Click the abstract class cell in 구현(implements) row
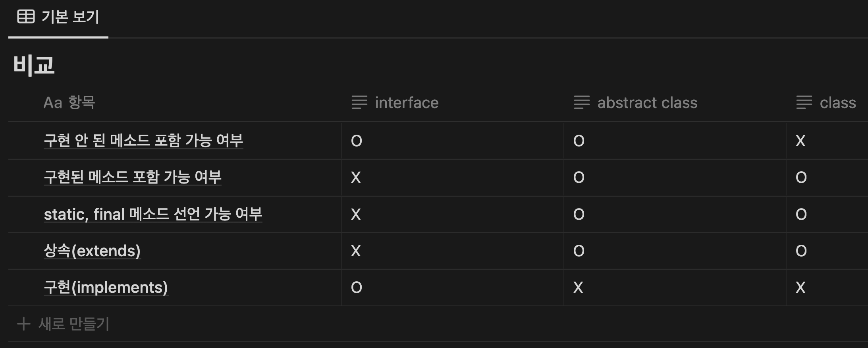The height and width of the screenshot is (348, 868). 674,287
